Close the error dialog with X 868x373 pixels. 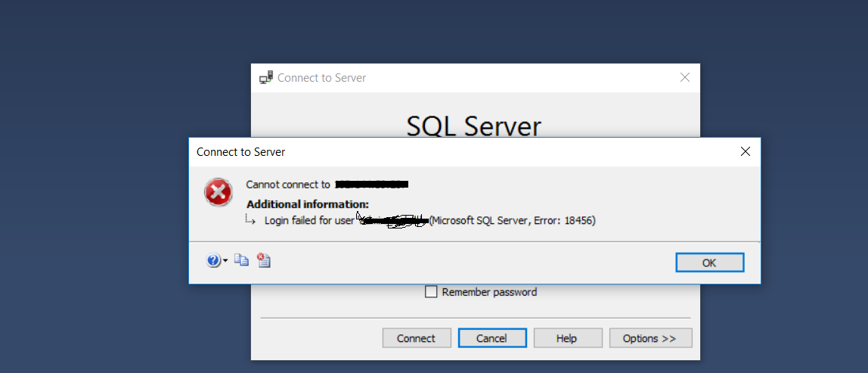tap(745, 151)
